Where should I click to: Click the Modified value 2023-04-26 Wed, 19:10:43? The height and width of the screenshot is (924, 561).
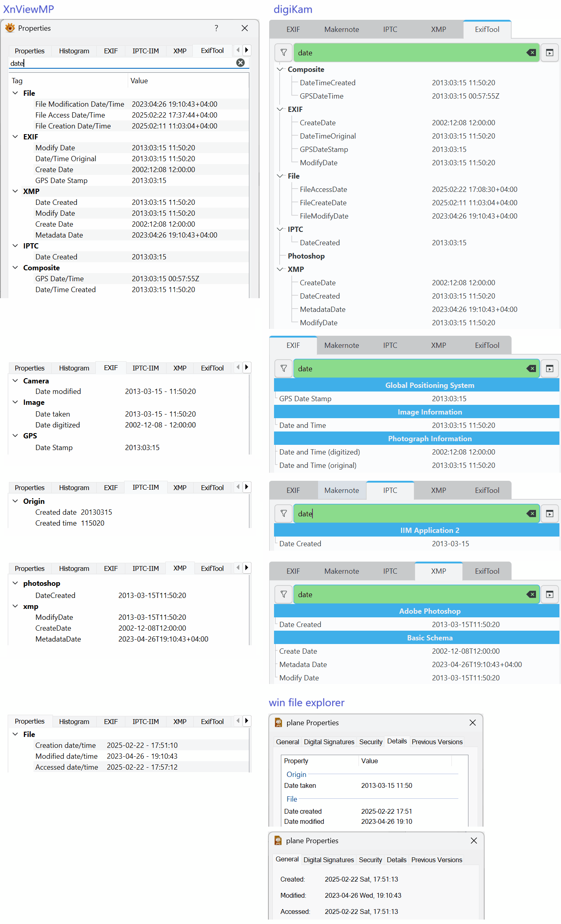[363, 895]
